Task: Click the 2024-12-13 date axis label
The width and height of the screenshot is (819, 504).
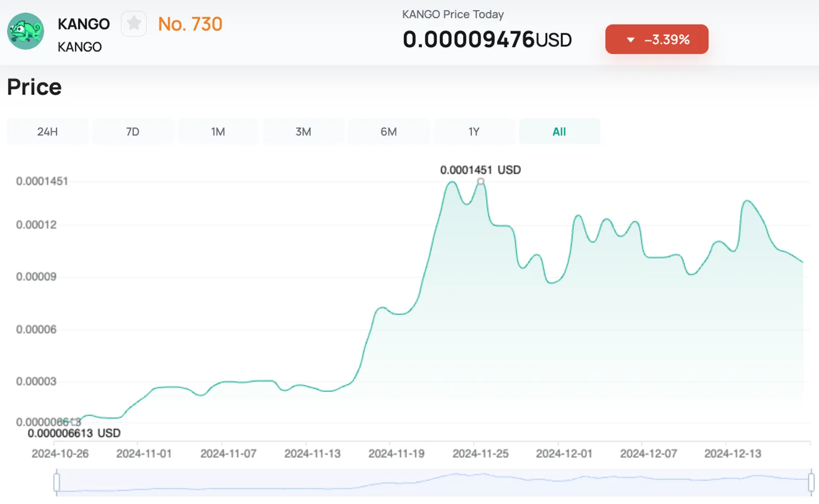Action: tap(732, 453)
